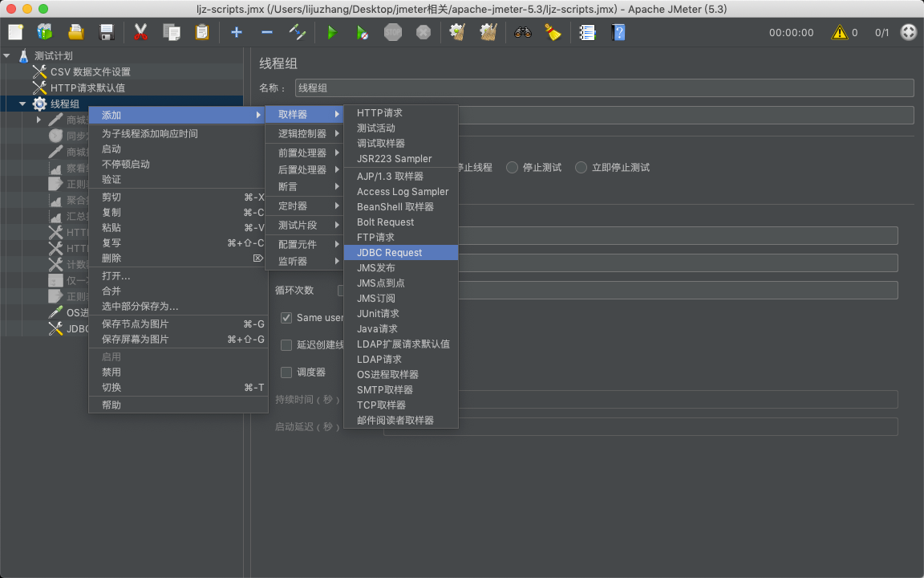Click the New test plan toolbar icon
924x578 pixels.
16,32
